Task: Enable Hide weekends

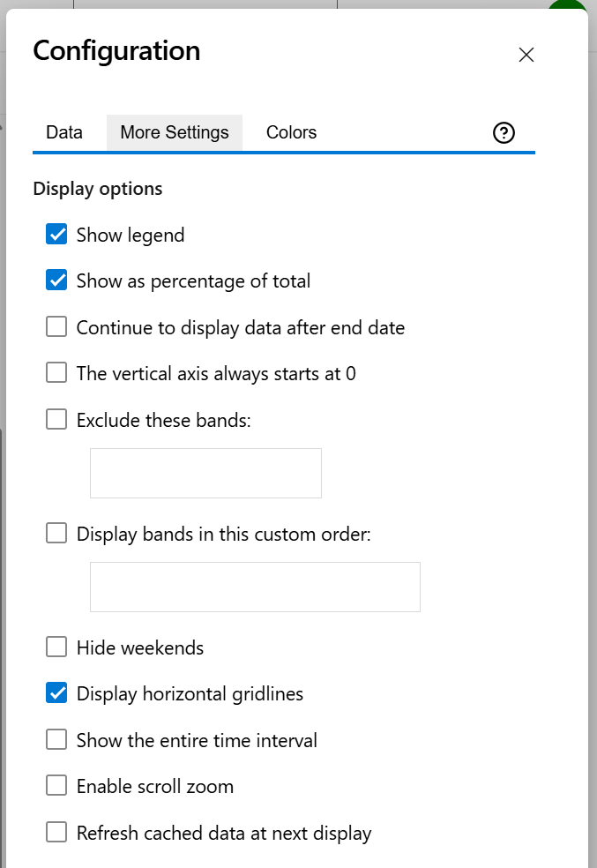Action: pos(56,647)
